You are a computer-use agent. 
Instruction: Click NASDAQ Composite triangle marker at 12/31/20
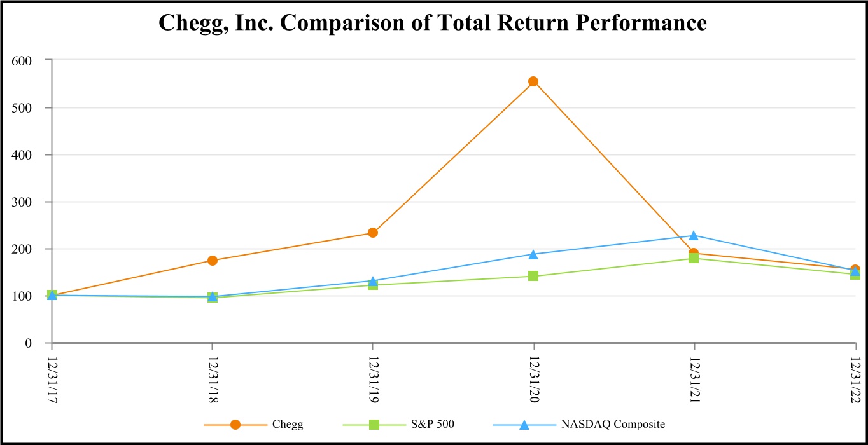pyautogui.click(x=533, y=254)
